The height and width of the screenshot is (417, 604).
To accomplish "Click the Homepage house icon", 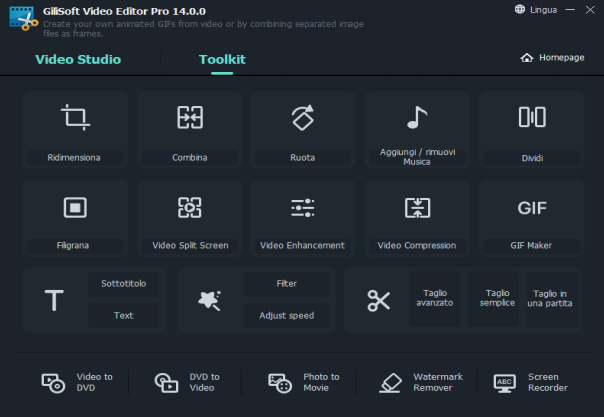I will point(527,58).
